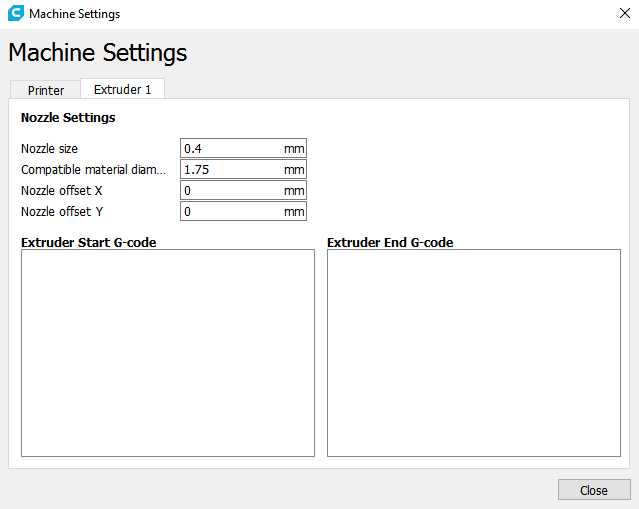This screenshot has height=509, width=639.
Task: Select the Nozzle offset Y value field
Action: click(243, 212)
